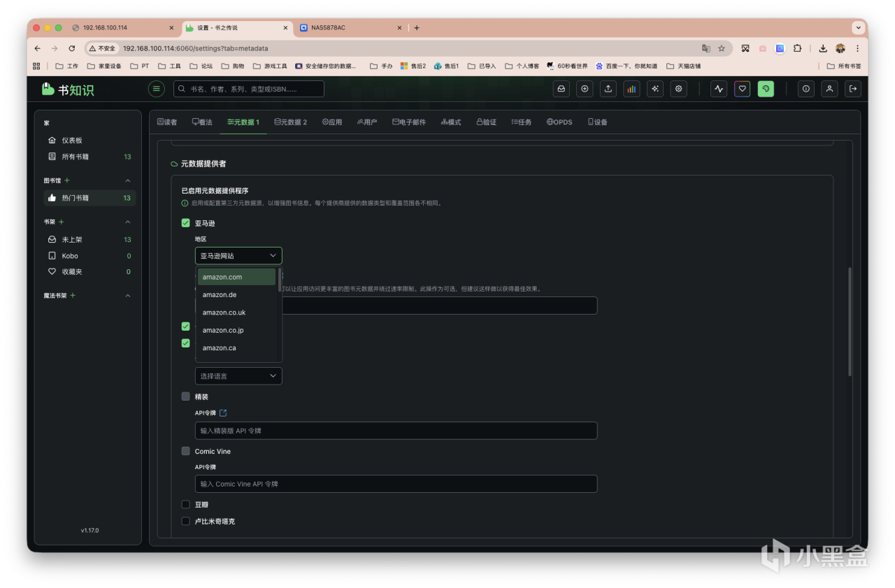Click the upload book icon
Screen dimensions: 895x588
point(608,89)
